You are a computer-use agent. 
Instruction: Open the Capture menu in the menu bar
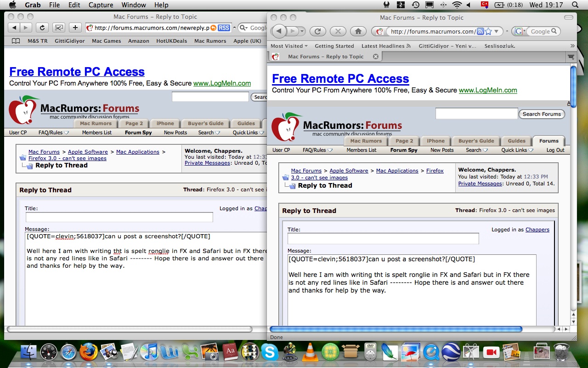tap(100, 5)
